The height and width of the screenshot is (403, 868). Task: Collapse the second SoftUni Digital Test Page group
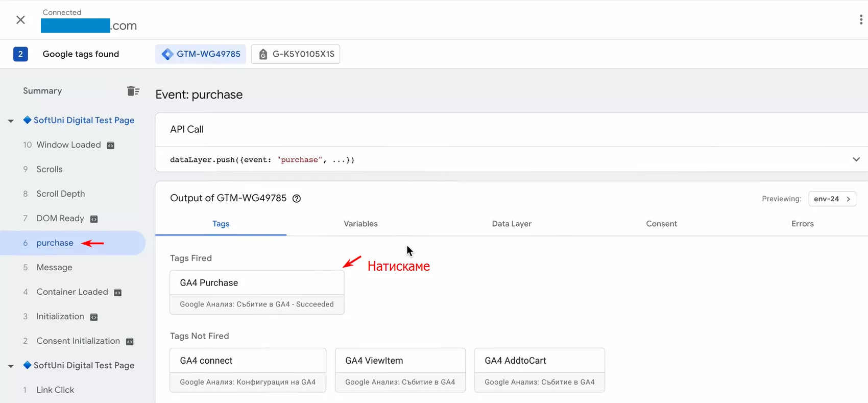pos(11,366)
